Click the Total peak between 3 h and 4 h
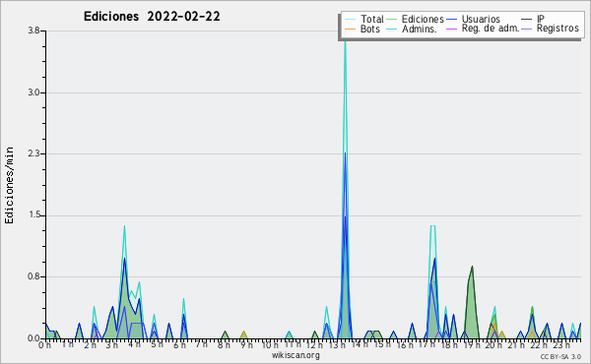 click(x=124, y=227)
